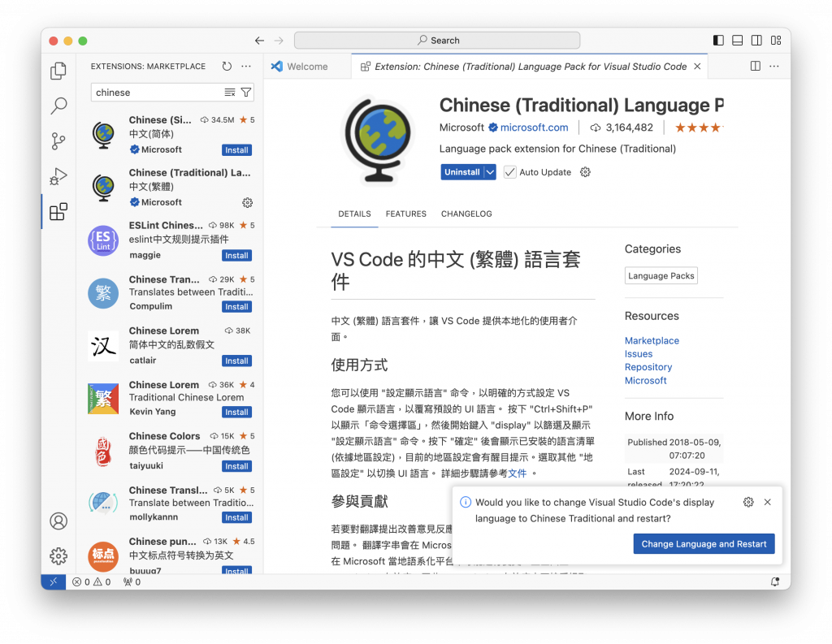Open Chinese punctuation extension list item

(x=171, y=555)
